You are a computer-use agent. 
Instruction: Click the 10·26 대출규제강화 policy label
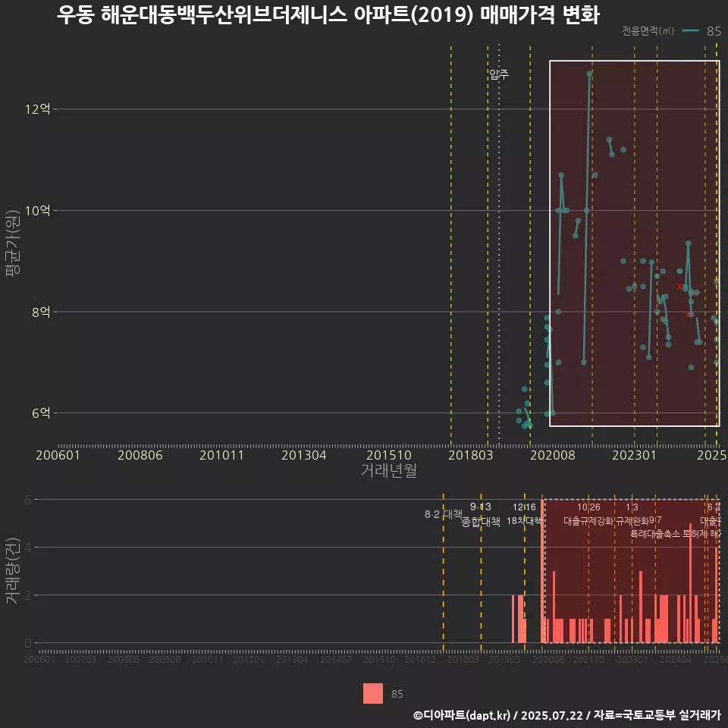tap(588, 514)
